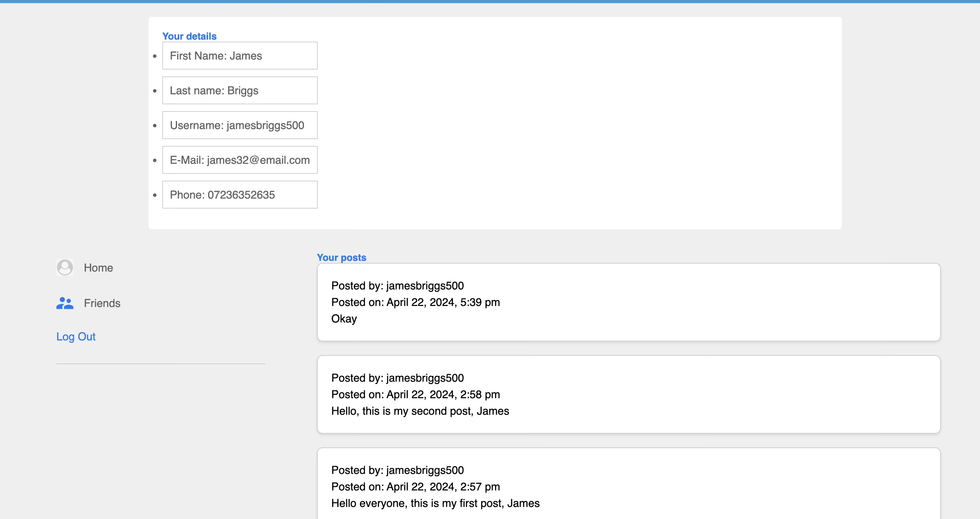This screenshot has height=519, width=980.
Task: Click the Username jamesbriggs500 field
Action: (240, 125)
